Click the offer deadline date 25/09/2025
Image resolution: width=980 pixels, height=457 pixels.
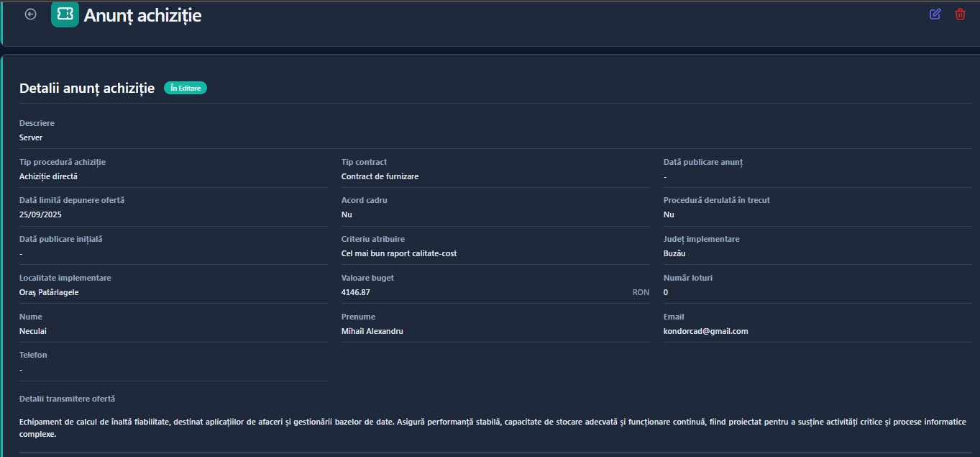45,214
